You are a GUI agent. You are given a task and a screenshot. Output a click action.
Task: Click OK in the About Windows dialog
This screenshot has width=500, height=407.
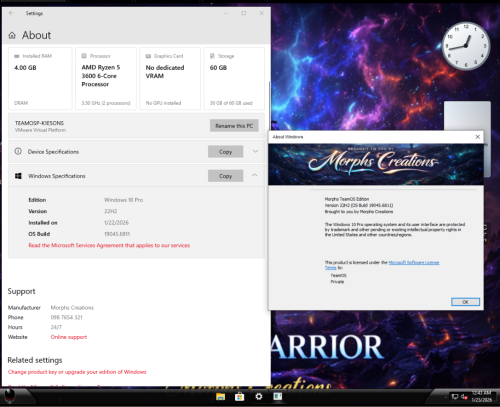coord(465,302)
